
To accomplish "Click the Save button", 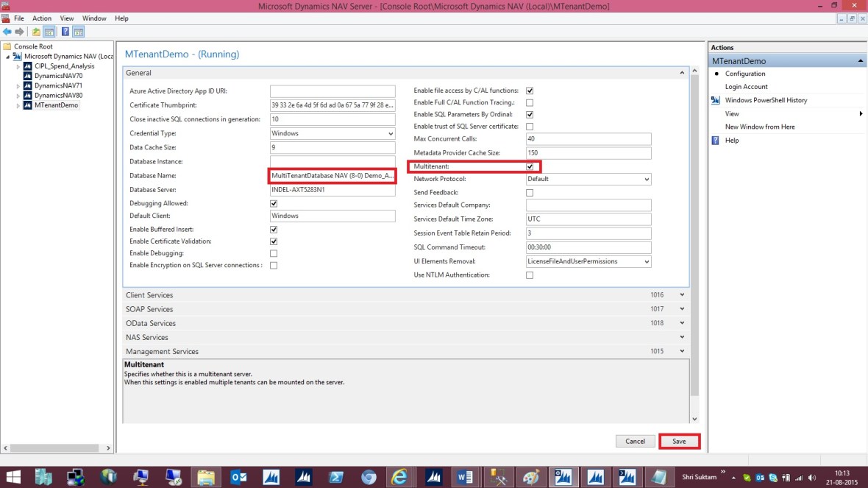I will [x=678, y=441].
